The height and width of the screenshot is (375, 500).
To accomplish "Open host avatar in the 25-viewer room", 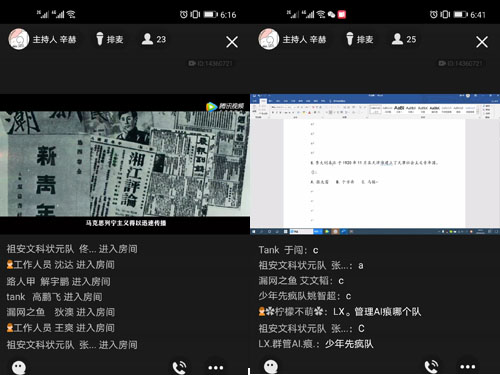I will [269, 39].
